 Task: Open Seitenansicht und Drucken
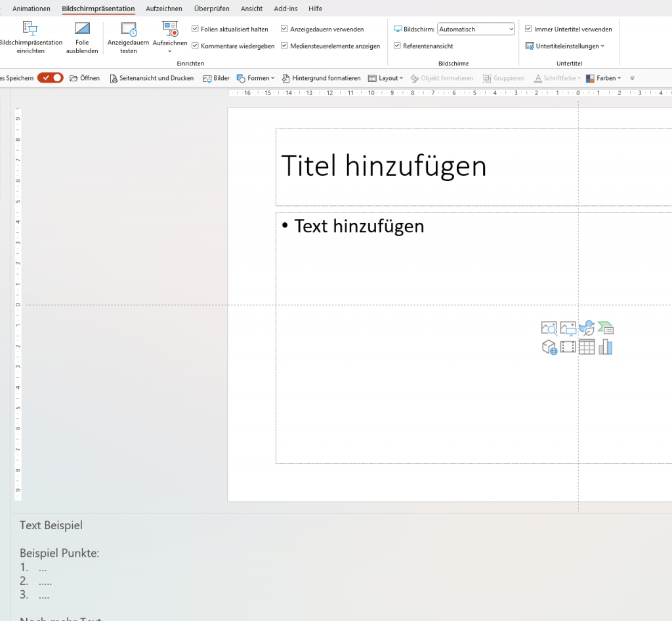[x=152, y=78]
